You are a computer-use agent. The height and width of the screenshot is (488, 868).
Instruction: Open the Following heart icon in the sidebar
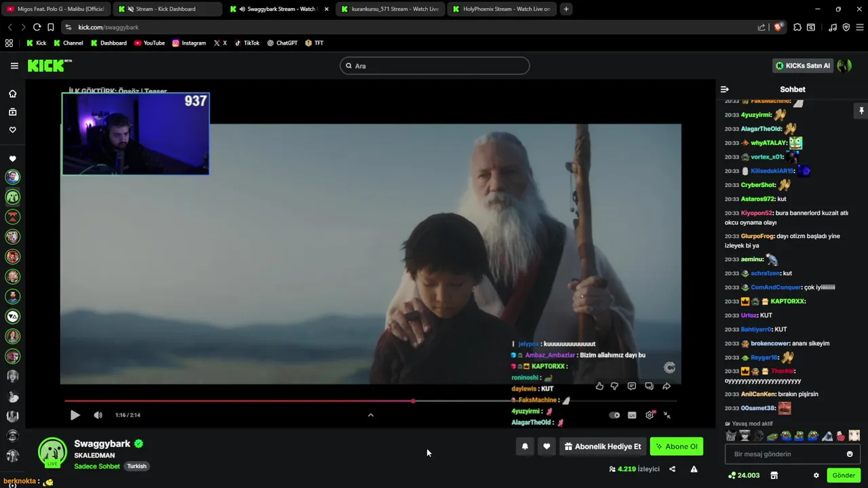[12, 130]
